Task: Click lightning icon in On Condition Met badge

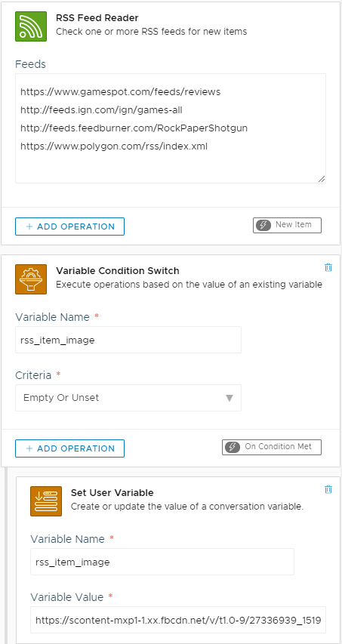Action: pyautogui.click(x=233, y=447)
